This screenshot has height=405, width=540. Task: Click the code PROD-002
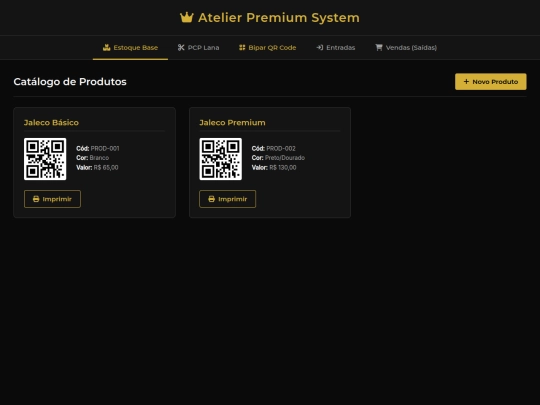pyautogui.click(x=281, y=148)
